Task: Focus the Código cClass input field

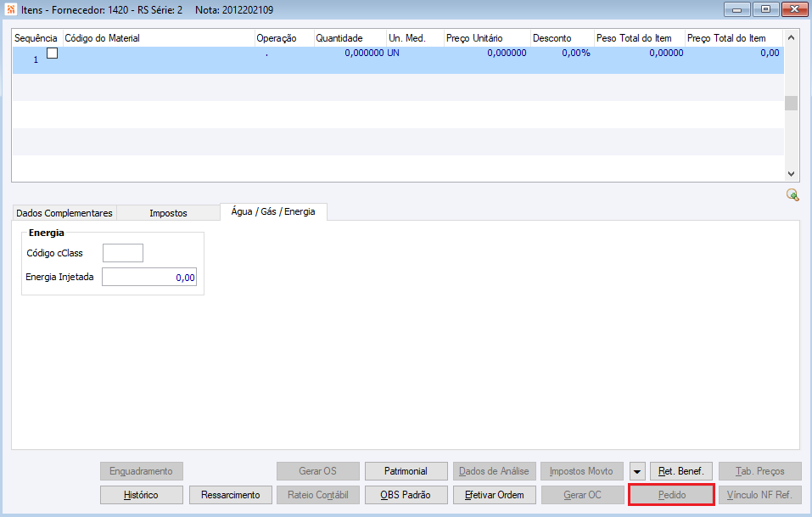Action: point(123,253)
